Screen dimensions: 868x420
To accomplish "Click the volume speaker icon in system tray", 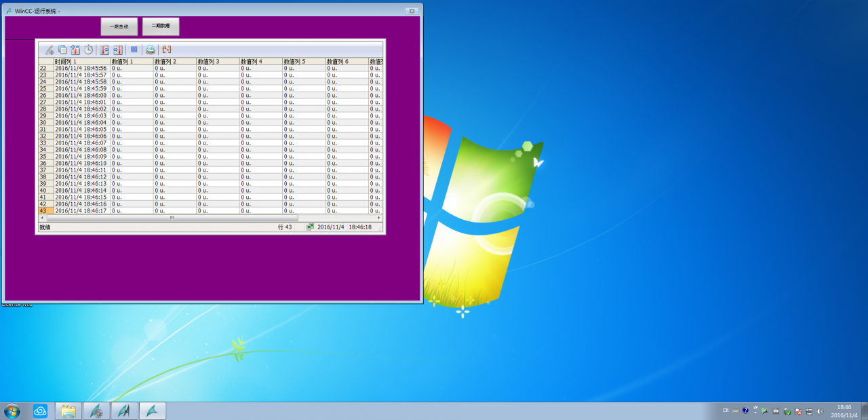I will pyautogui.click(x=819, y=411).
